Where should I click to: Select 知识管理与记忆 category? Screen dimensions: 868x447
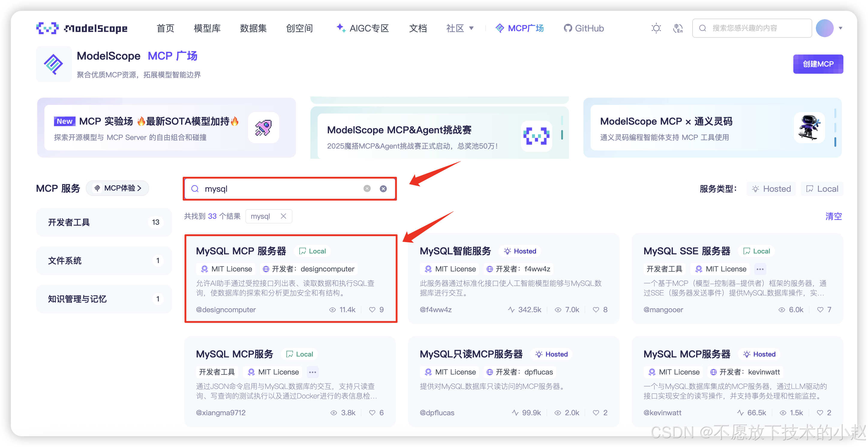[104, 299]
